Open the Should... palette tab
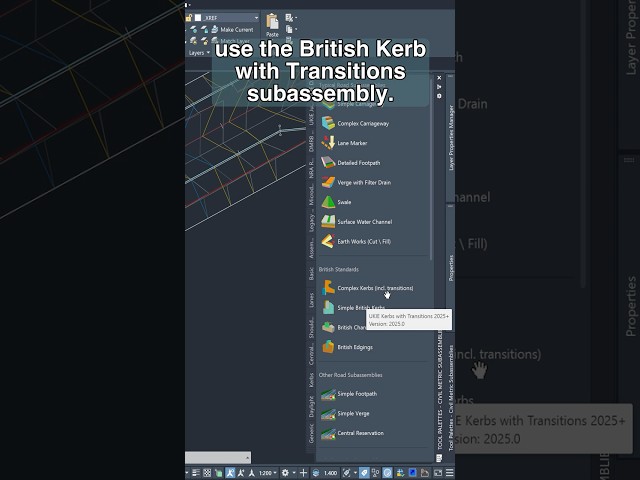640x480 pixels. tap(311, 327)
